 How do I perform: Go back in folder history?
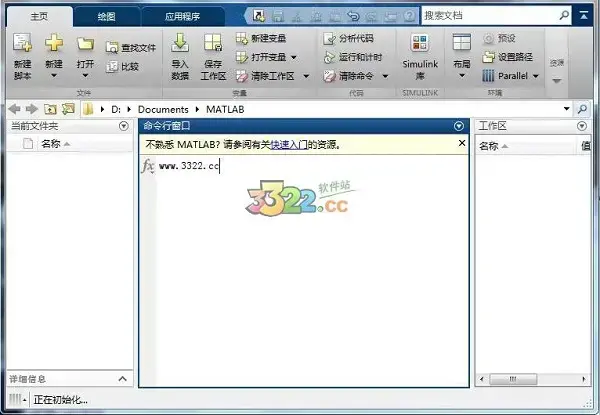pos(14,109)
